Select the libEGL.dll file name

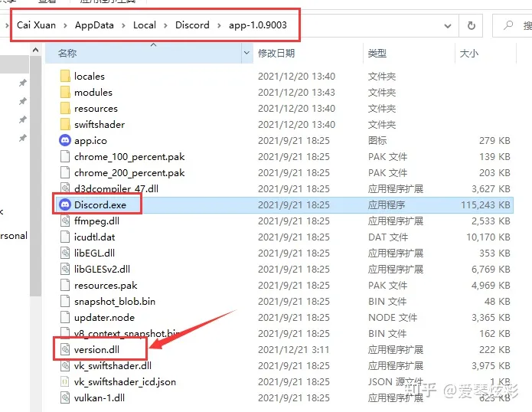pyautogui.click(x=94, y=253)
